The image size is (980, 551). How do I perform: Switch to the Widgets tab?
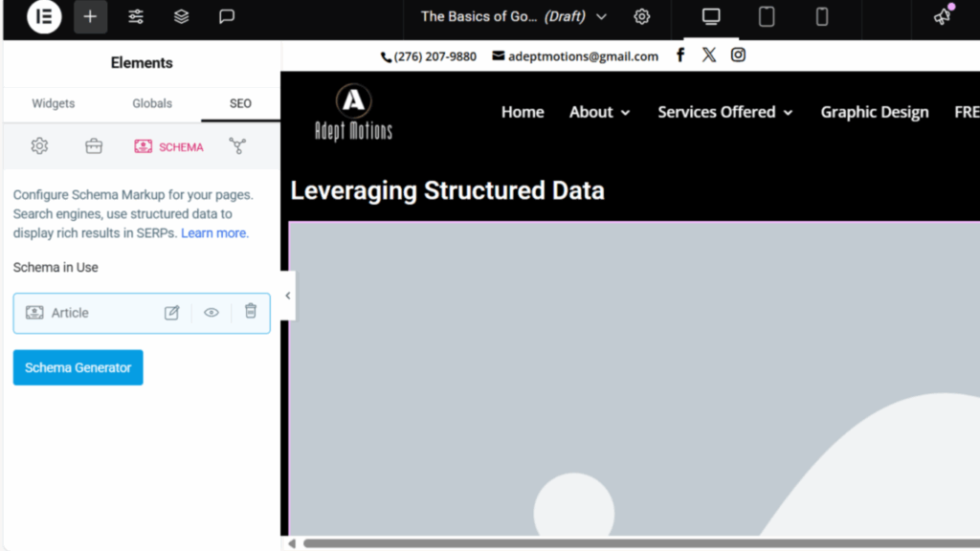54,103
